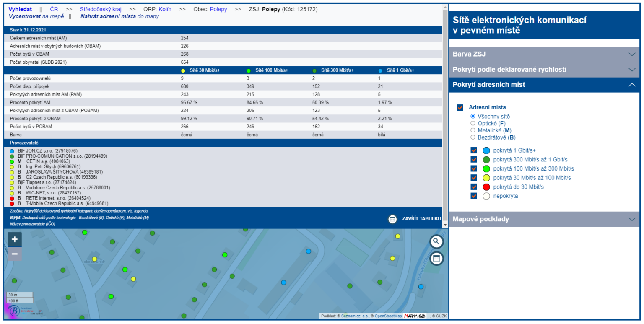Uncheck the nepokrytá coverage checkbox
The height and width of the screenshot is (324, 644).
pos(474,196)
